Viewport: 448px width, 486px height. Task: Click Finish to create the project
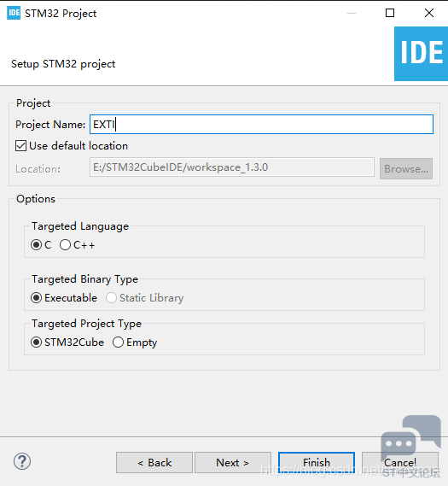317,462
